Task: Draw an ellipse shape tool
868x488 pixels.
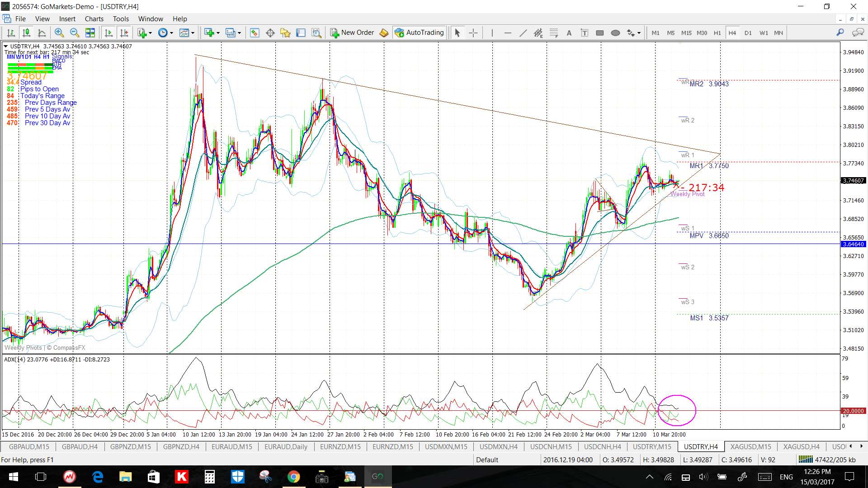Action: pos(615,33)
